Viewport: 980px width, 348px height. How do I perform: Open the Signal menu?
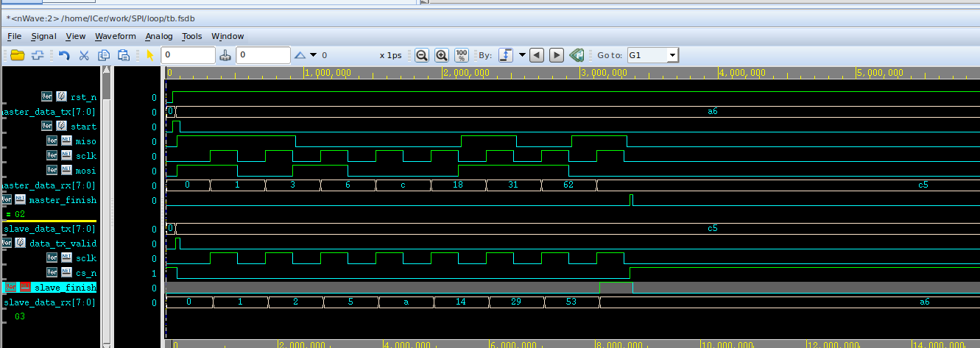pos(43,36)
